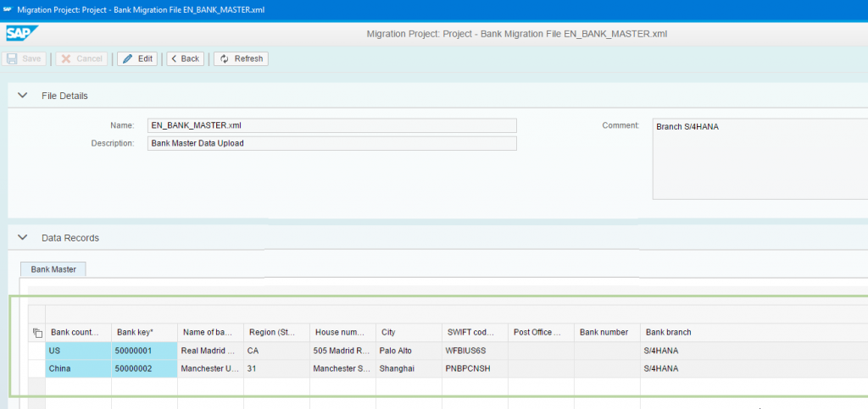Click the Save button

[24, 58]
